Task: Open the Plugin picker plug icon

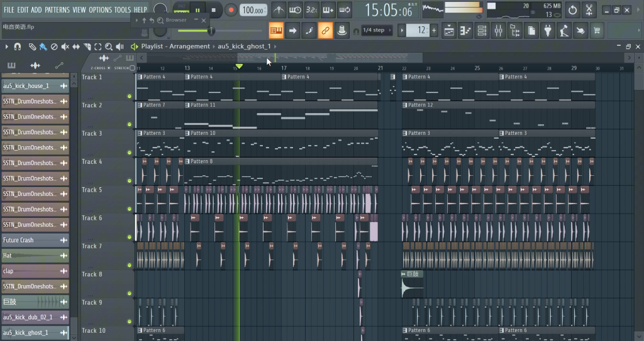Action: coord(548,30)
